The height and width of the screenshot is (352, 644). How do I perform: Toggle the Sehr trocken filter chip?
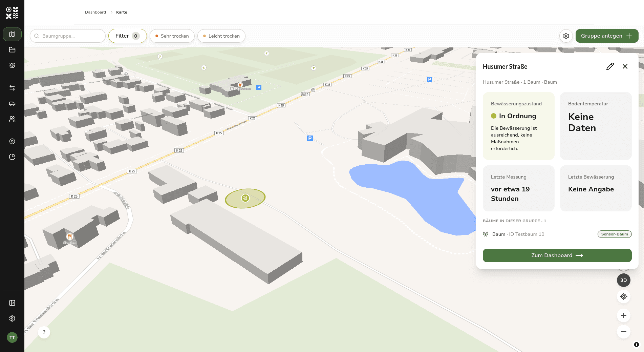[x=172, y=36]
